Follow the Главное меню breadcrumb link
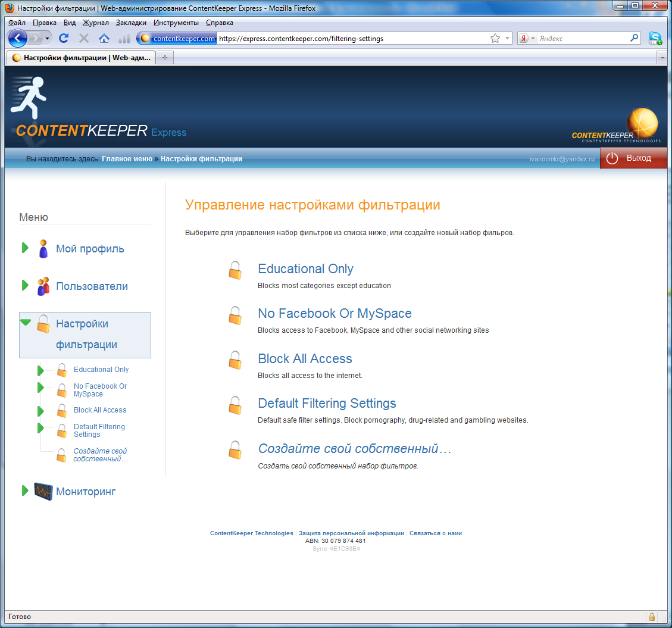Viewport: 672px width, 628px height. point(127,158)
